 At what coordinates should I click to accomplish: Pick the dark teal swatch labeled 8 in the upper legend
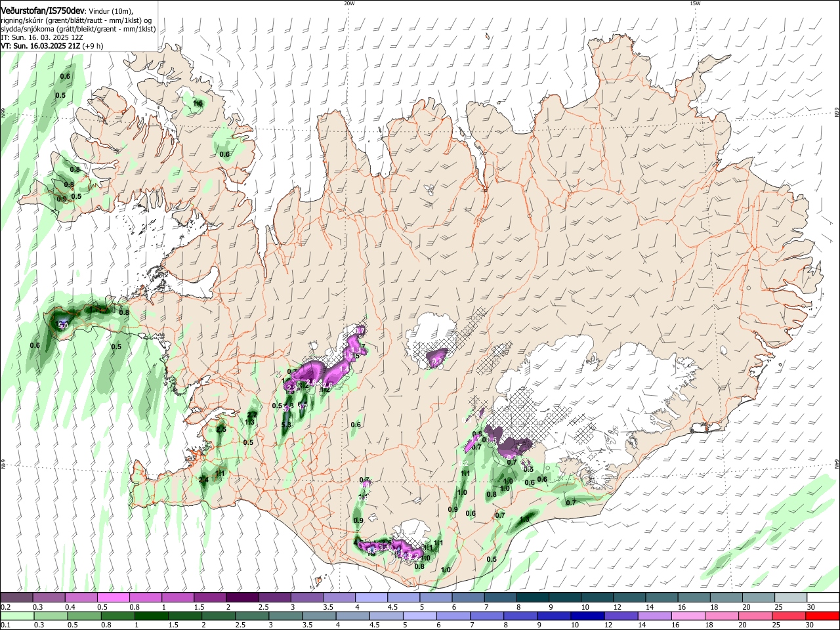coord(532,598)
